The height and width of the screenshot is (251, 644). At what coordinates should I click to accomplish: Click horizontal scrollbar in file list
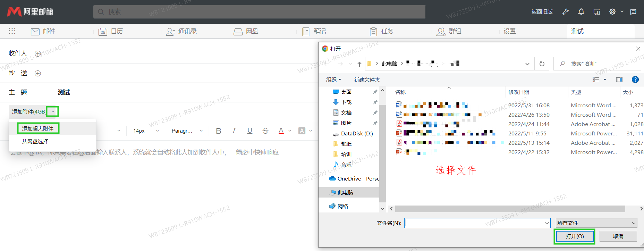tap(510, 209)
